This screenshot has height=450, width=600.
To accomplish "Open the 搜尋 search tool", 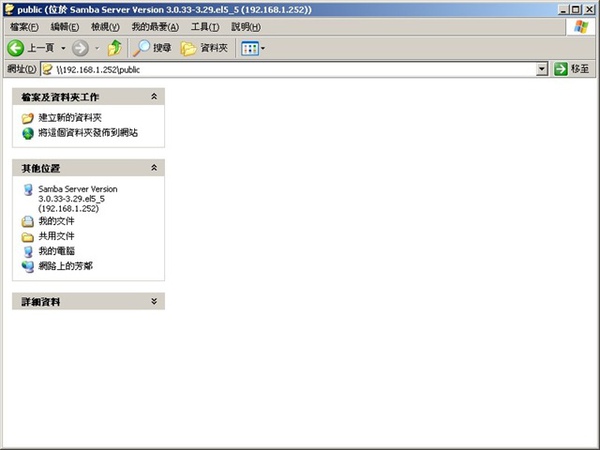I will pyautogui.click(x=152, y=48).
